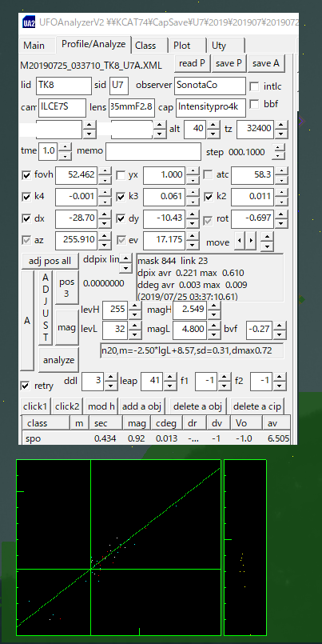The height and width of the screenshot is (644, 322).
Task: Uncheck the fovh checkbox
Action: [26, 175]
